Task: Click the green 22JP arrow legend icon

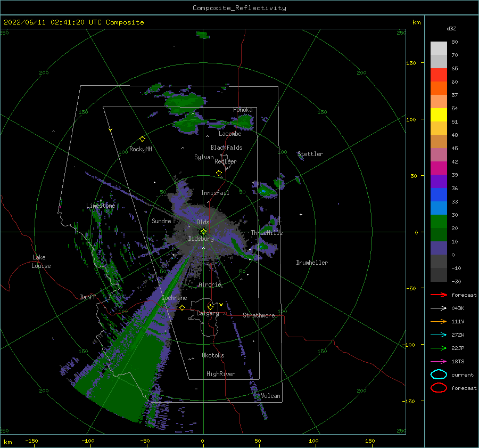Action: click(x=439, y=348)
